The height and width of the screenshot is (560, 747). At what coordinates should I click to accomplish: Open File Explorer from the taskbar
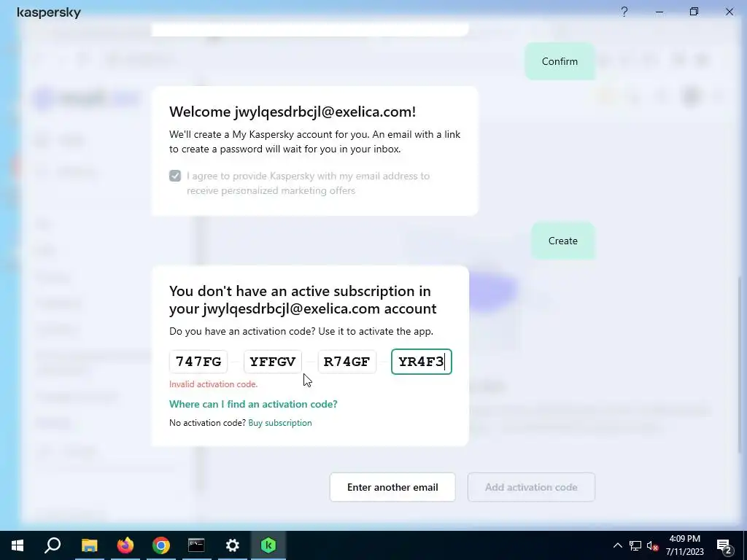(x=89, y=545)
